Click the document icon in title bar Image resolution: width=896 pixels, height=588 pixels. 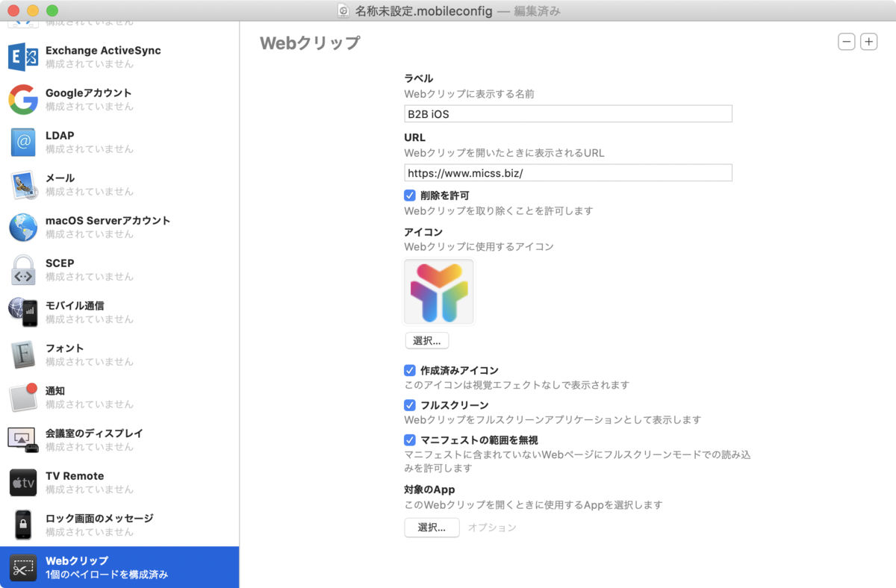point(343,10)
